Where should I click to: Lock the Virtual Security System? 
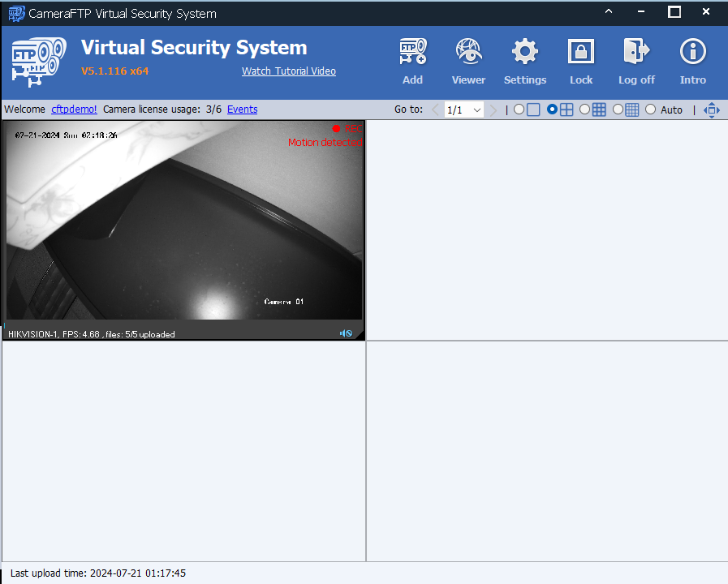581,54
